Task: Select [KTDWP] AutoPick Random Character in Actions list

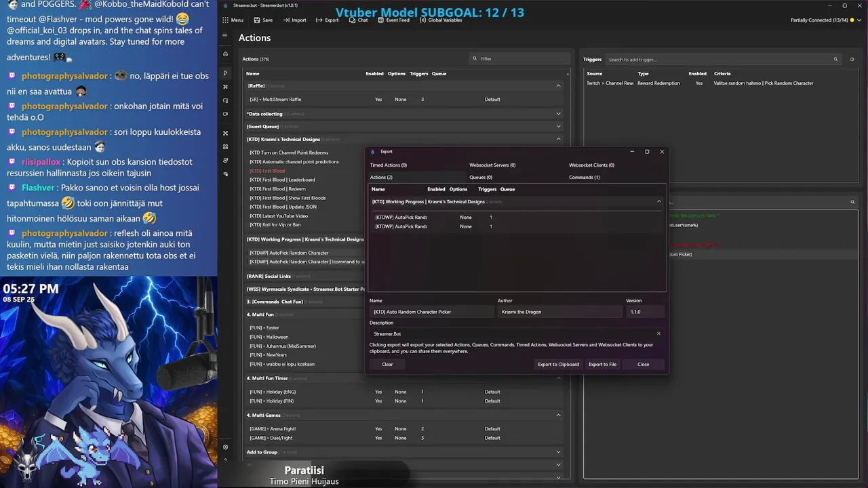Action: coord(289,253)
